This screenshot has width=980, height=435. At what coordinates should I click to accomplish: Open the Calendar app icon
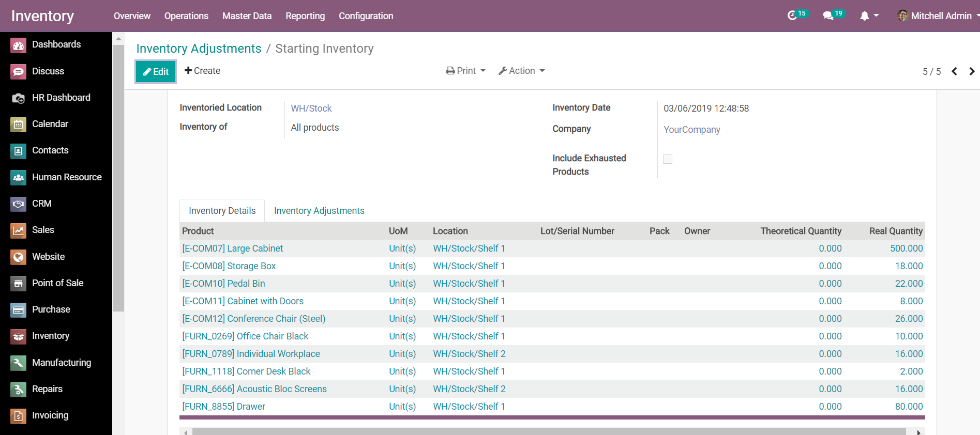point(19,124)
